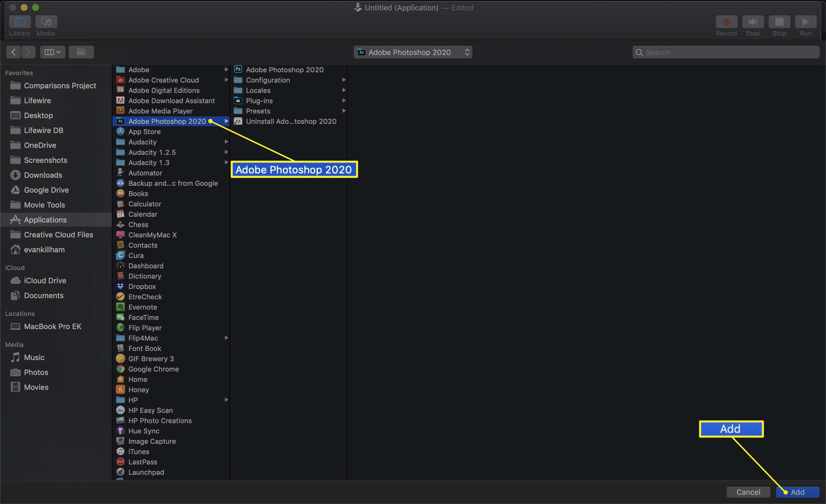This screenshot has width=826, height=504.
Task: Open the Adobe Photoshop 2020 path popup
Action: 413,52
